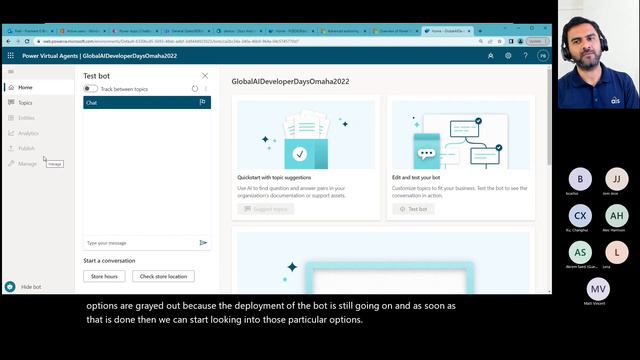Viewport: 640px width, 360px height.
Task: Click the flag icon in Chat header
Action: 202,102
